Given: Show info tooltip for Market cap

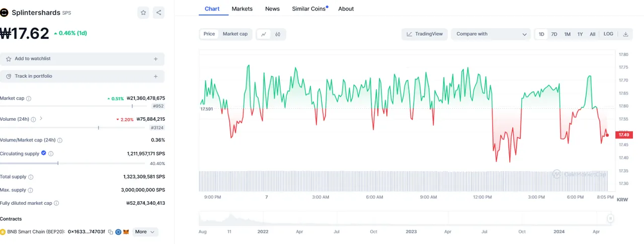Looking at the screenshot, I should click(x=29, y=99).
